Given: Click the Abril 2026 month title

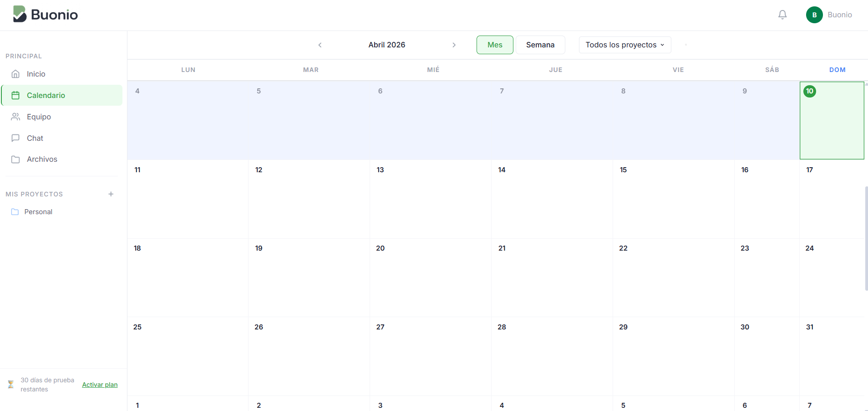Looking at the screenshot, I should [387, 45].
